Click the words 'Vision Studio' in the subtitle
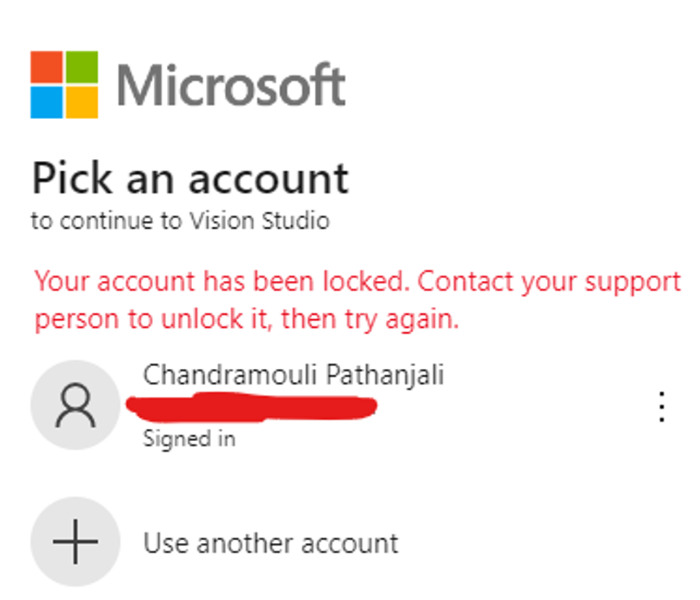Image resolution: width=700 pixels, height=600 pixels. (260, 221)
